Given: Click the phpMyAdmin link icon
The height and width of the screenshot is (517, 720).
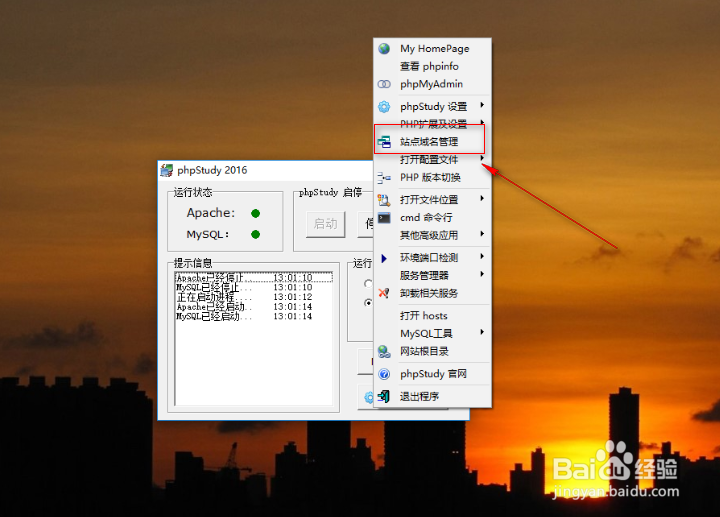Looking at the screenshot, I should [x=384, y=84].
